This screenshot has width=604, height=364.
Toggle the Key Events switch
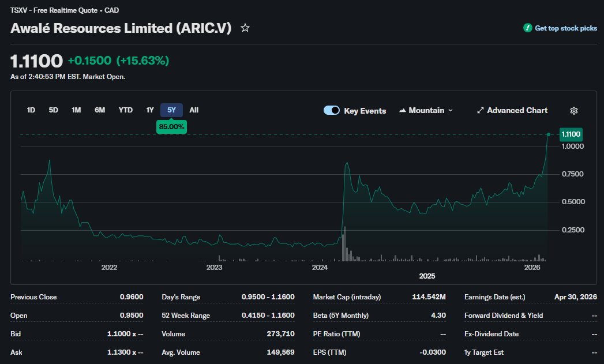(x=332, y=111)
